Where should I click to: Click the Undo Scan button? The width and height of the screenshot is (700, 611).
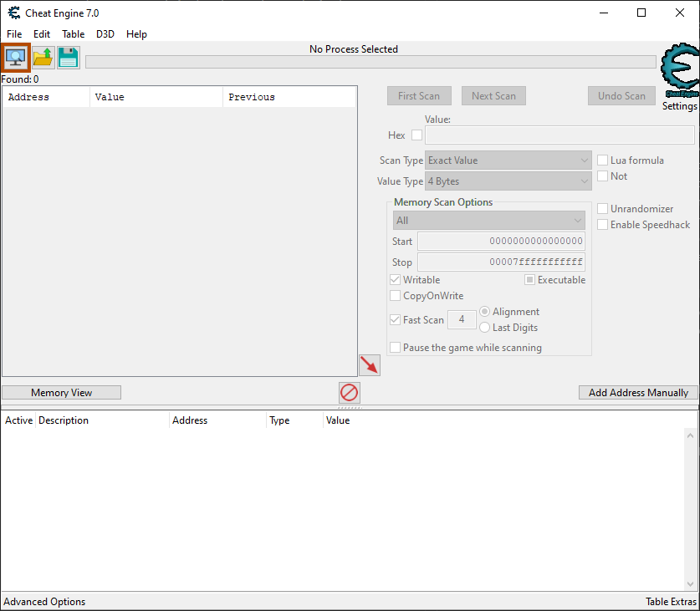click(622, 96)
